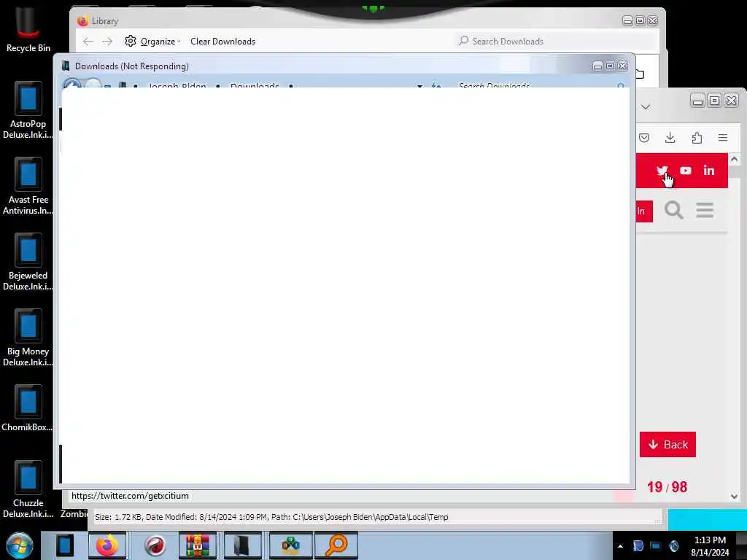Open the red swirl taskbar application
The width and height of the screenshot is (747, 560).
pos(155,545)
